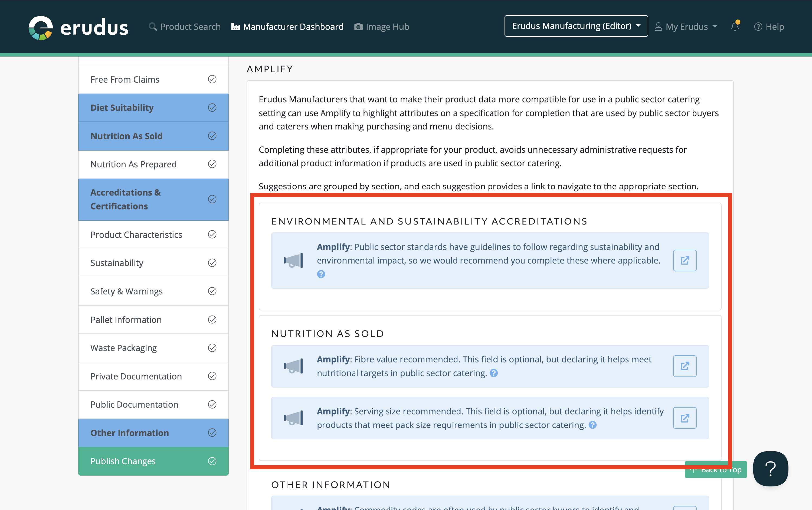Expand the My Erudus menu
Screen dimensions: 812x510
(x=686, y=27)
